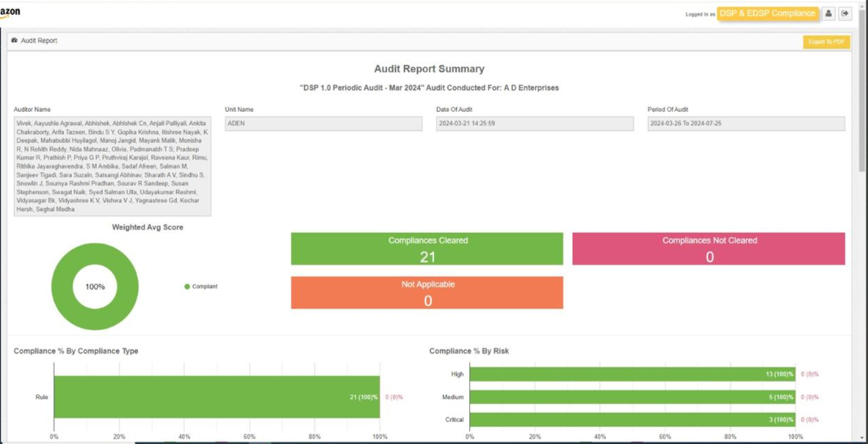Screen dimensions: 868x444
Task: Click the logout icon in header
Action: [845, 13]
